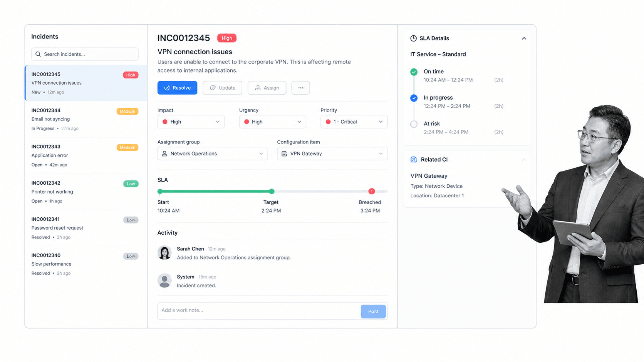
Task: Select the At risk empty circle step
Action: (414, 124)
